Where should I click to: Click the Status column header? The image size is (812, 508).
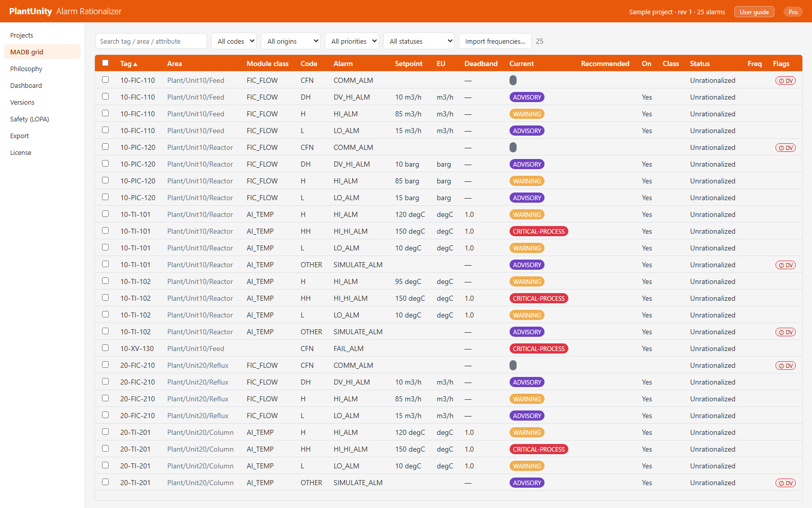point(700,63)
